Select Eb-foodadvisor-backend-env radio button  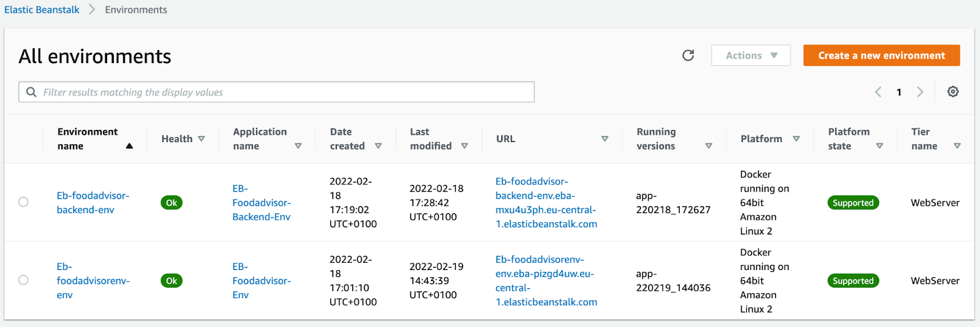pyautogui.click(x=23, y=202)
